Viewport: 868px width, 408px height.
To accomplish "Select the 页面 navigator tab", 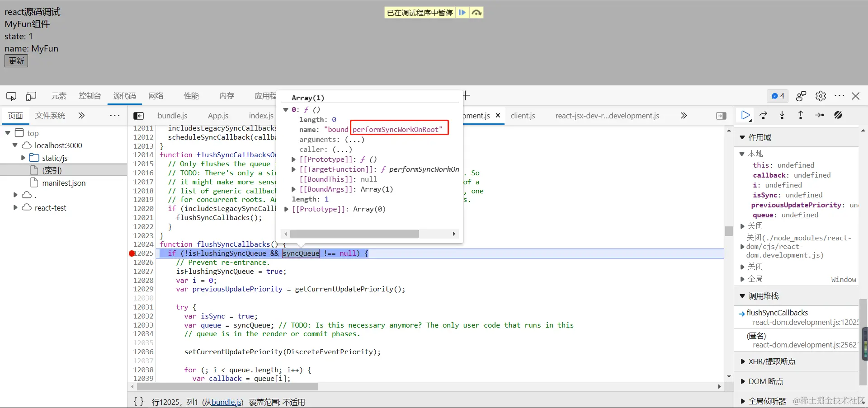I will coord(15,116).
